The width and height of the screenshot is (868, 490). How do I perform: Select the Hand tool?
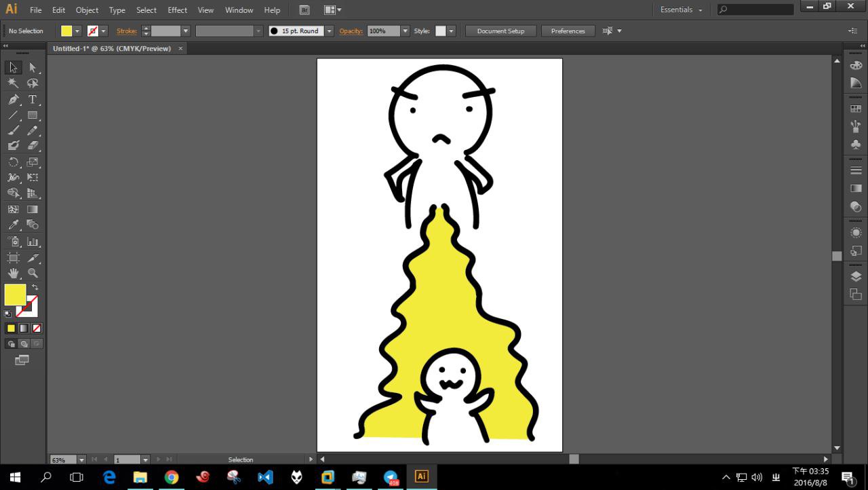coord(13,274)
